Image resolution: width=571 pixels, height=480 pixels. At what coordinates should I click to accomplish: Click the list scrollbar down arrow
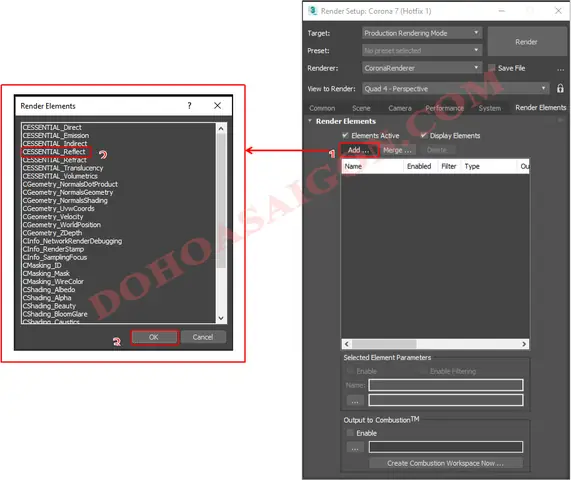pyautogui.click(x=221, y=318)
